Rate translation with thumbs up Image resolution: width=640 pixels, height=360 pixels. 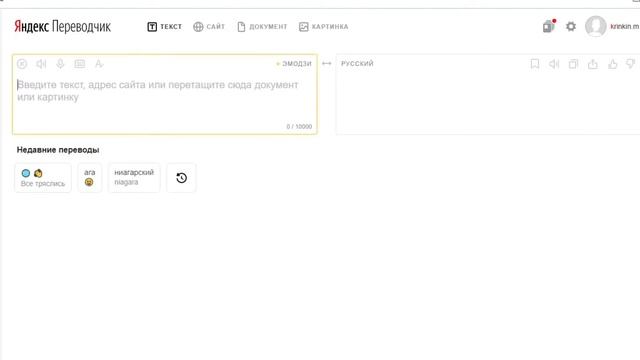pos(613,64)
